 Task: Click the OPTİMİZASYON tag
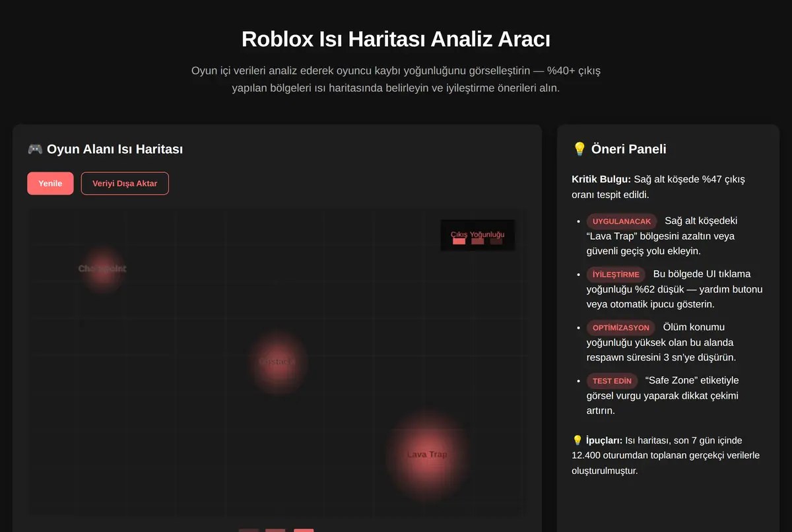(621, 328)
